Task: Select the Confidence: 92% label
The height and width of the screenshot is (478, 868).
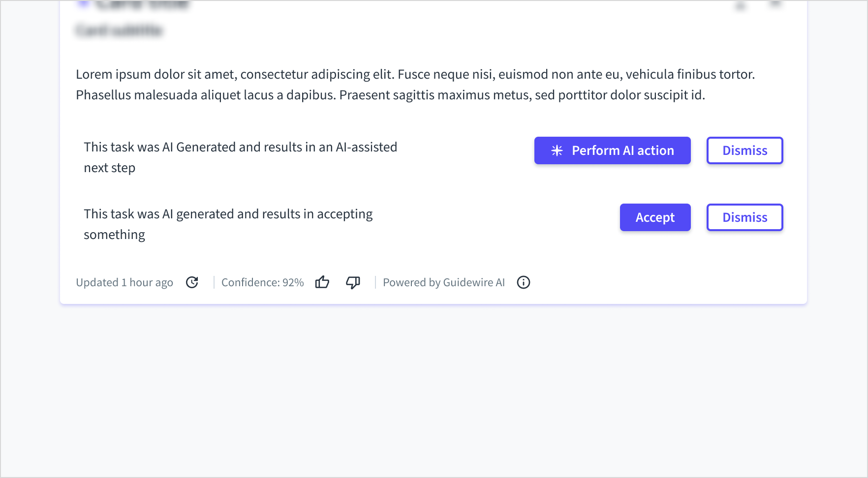Action: [x=263, y=282]
